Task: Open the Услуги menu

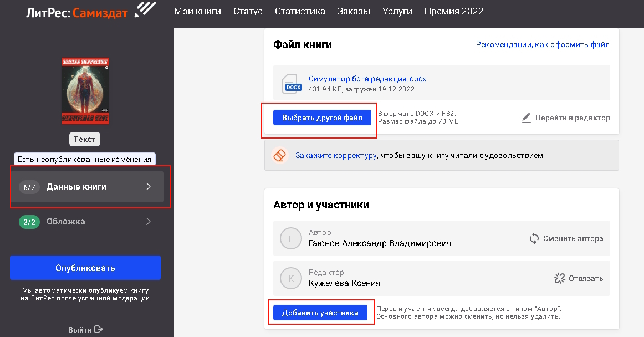Action: click(x=397, y=12)
